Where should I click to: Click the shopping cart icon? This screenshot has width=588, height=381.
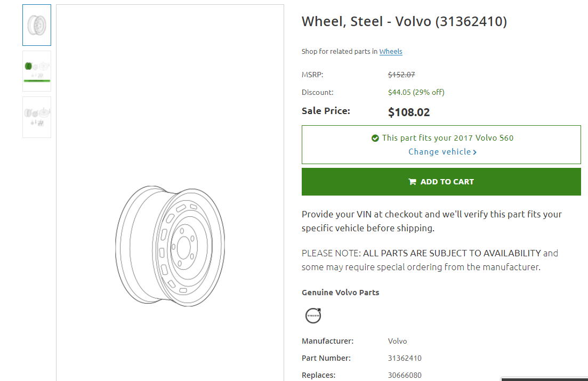click(412, 182)
